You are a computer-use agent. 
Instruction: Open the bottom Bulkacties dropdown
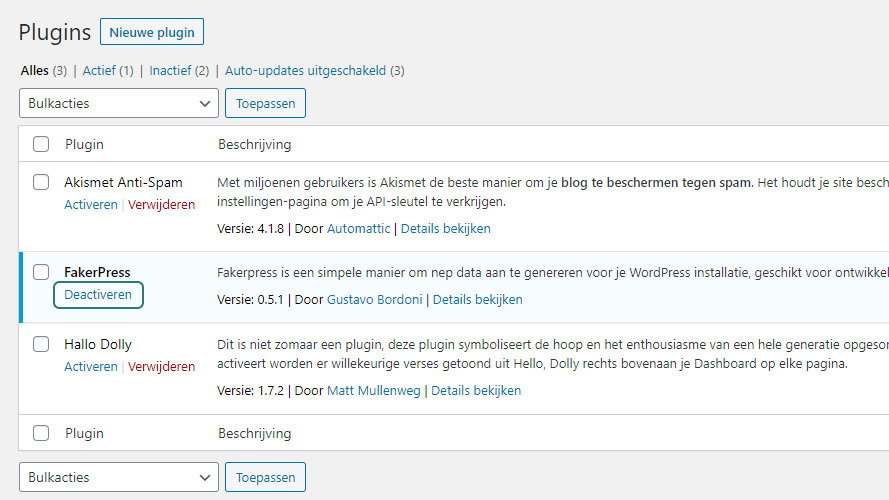(119, 477)
